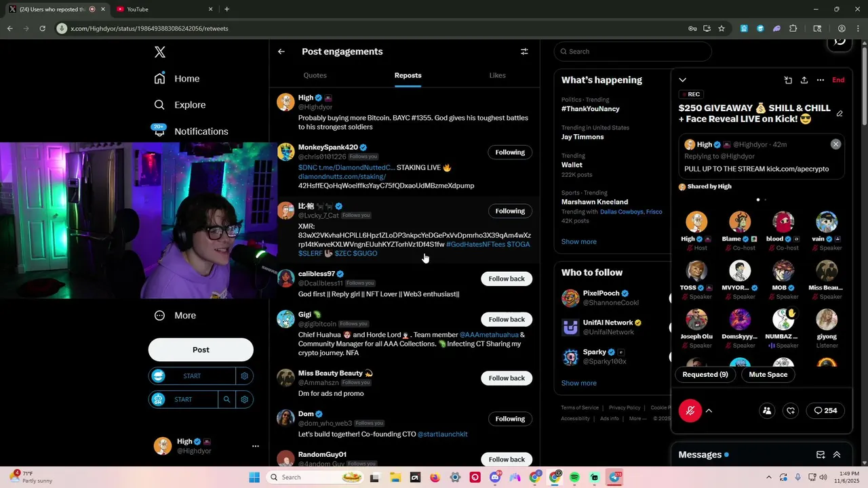Follow back Gigi
Screen dimensions: 868x488
click(x=507, y=319)
